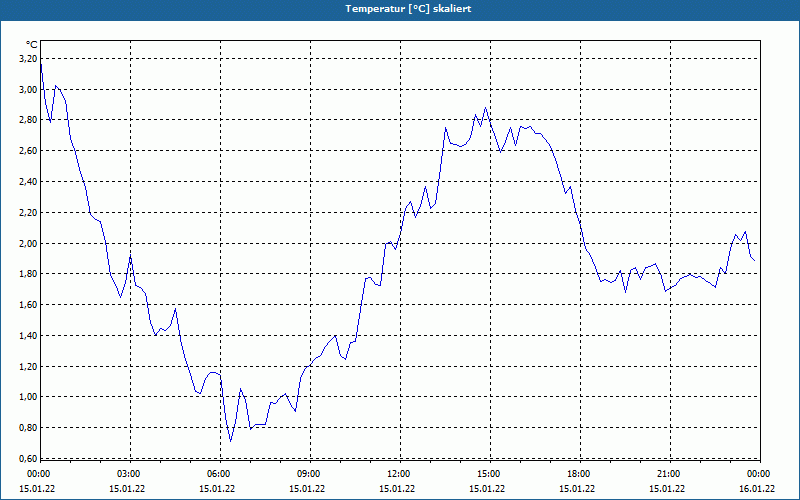Pick the 18:00 x-axis label
This screenshot has height=500, width=800.
click(x=579, y=474)
